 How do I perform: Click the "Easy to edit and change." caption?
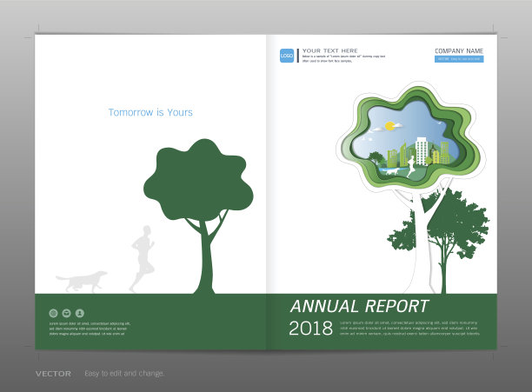pyautogui.click(x=123, y=374)
